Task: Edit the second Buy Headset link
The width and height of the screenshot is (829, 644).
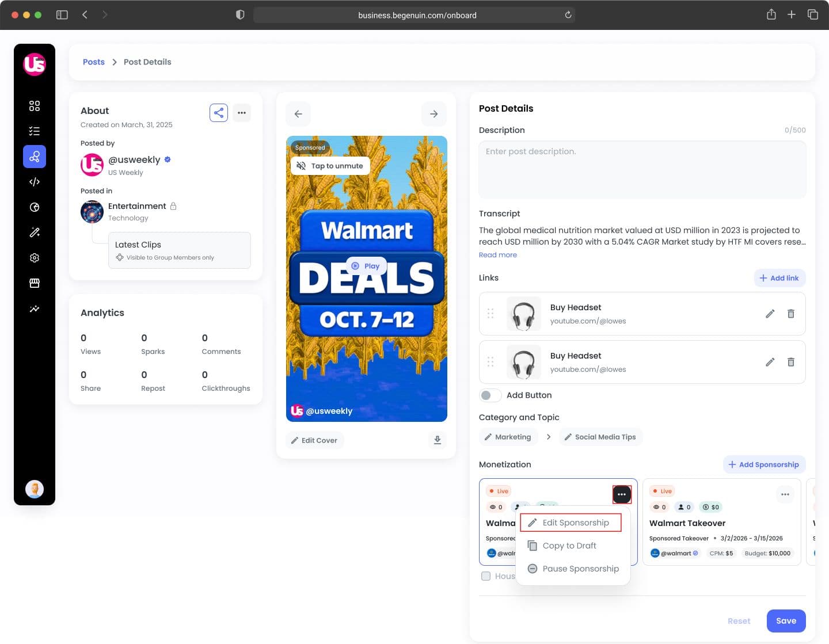Action: (x=770, y=362)
